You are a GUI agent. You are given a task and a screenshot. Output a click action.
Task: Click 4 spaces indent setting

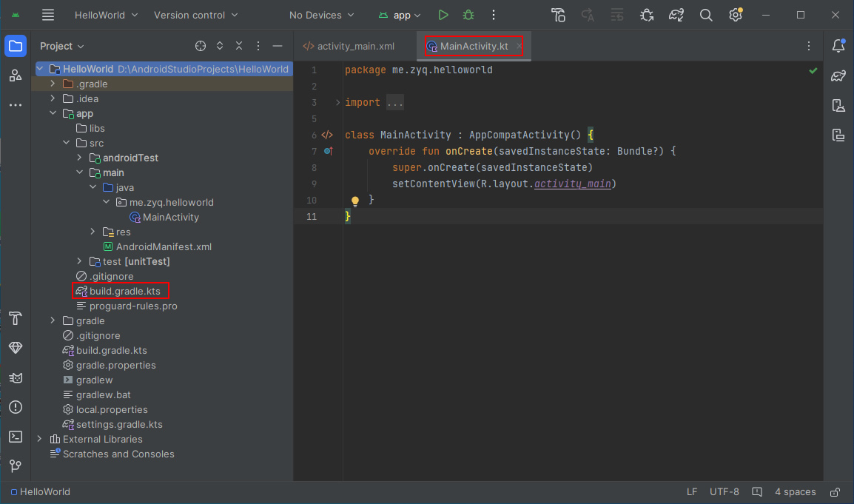[x=795, y=492]
